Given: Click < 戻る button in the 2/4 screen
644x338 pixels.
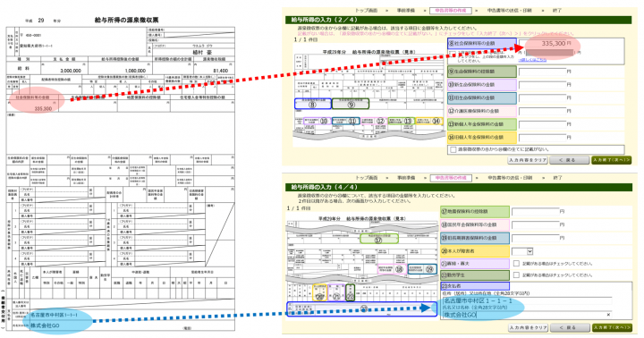Looking at the screenshot, I should click(x=569, y=160).
